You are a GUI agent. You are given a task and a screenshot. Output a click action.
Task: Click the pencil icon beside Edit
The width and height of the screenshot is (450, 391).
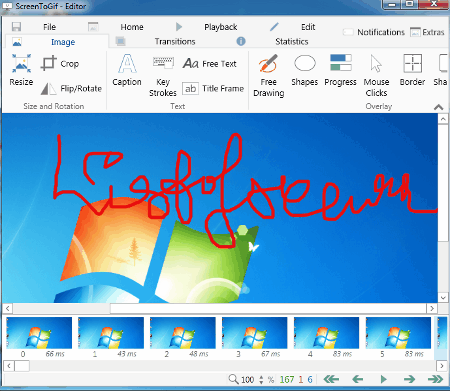(274, 27)
